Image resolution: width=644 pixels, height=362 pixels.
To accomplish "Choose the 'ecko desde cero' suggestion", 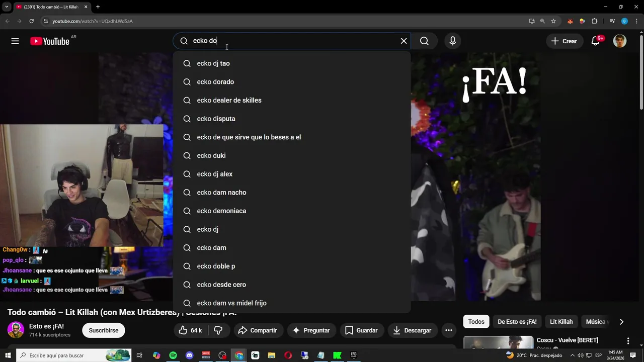I will point(292,285).
